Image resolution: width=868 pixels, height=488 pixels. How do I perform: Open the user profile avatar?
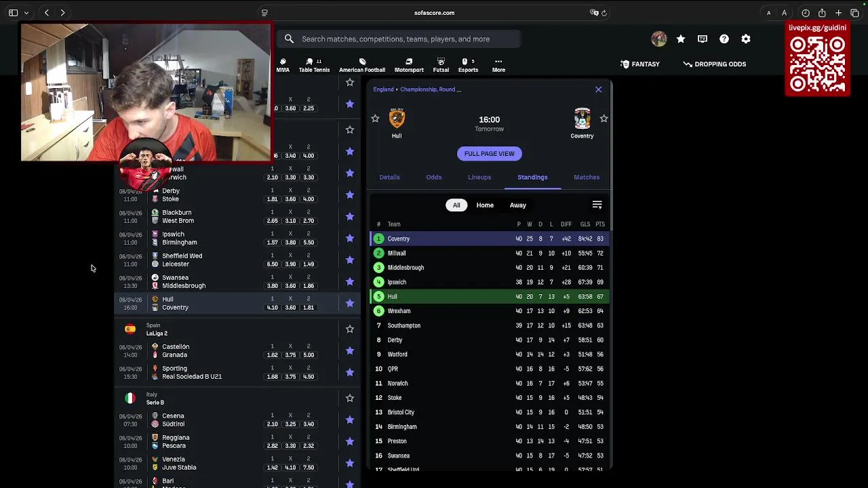[x=658, y=39]
